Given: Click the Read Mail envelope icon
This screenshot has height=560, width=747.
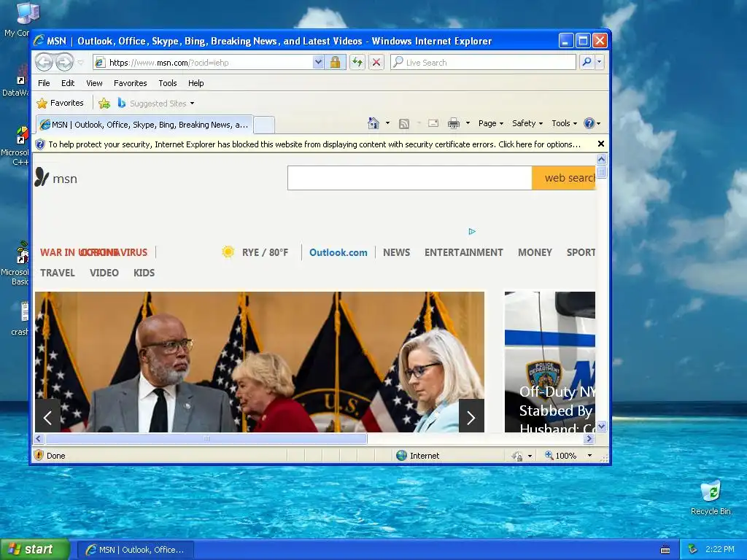Looking at the screenshot, I should pyautogui.click(x=433, y=123).
